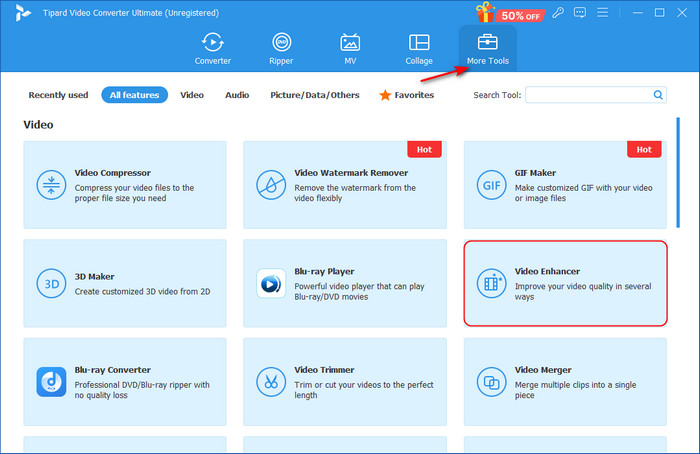Open the Picture/Data/Others tab
The image size is (700, 454).
pyautogui.click(x=315, y=95)
